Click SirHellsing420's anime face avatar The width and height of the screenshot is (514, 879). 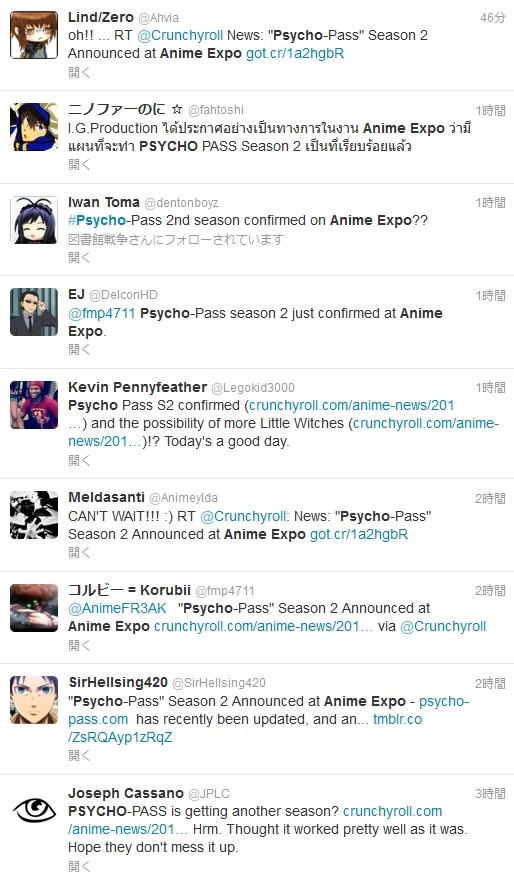34,700
